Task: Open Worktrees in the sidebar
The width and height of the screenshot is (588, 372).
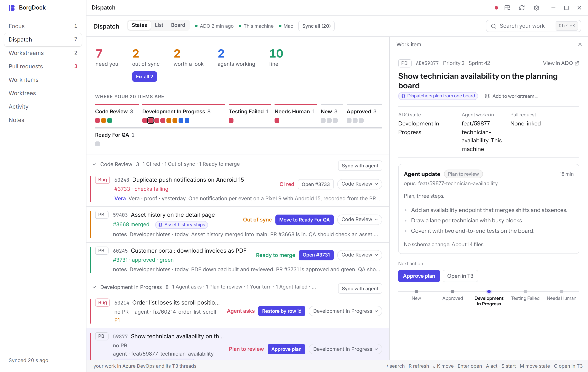Action: 43,93
